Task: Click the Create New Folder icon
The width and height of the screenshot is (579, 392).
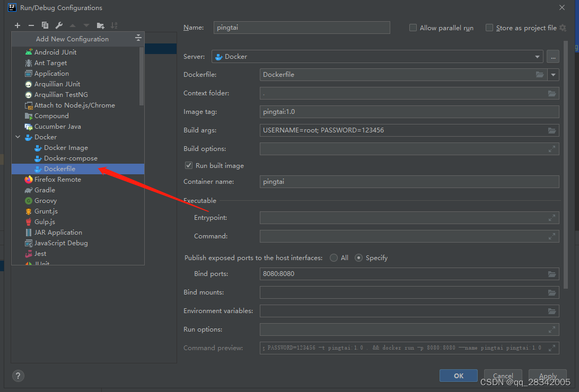Action: tap(100, 25)
